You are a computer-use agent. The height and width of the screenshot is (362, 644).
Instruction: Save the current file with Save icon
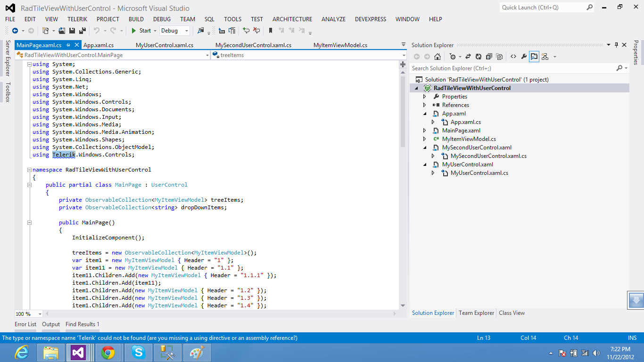coord(72,31)
